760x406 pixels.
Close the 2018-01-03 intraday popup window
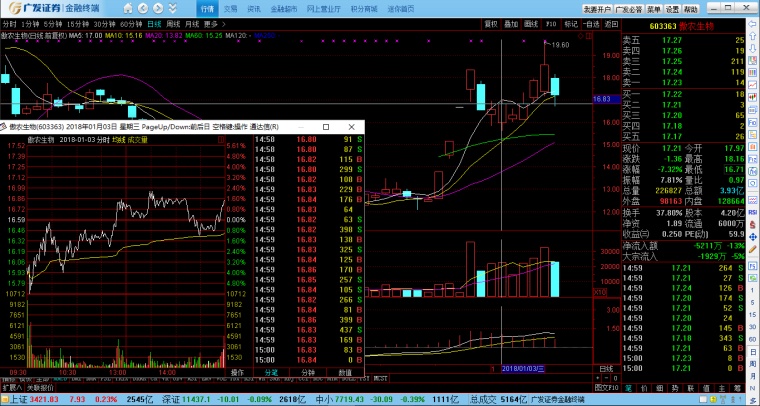(x=352, y=127)
